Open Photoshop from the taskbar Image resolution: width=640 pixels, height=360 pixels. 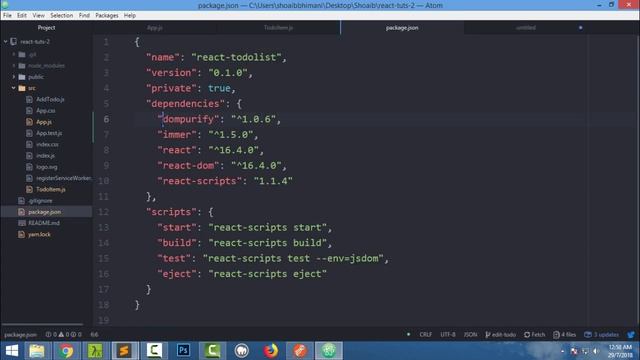(183, 351)
